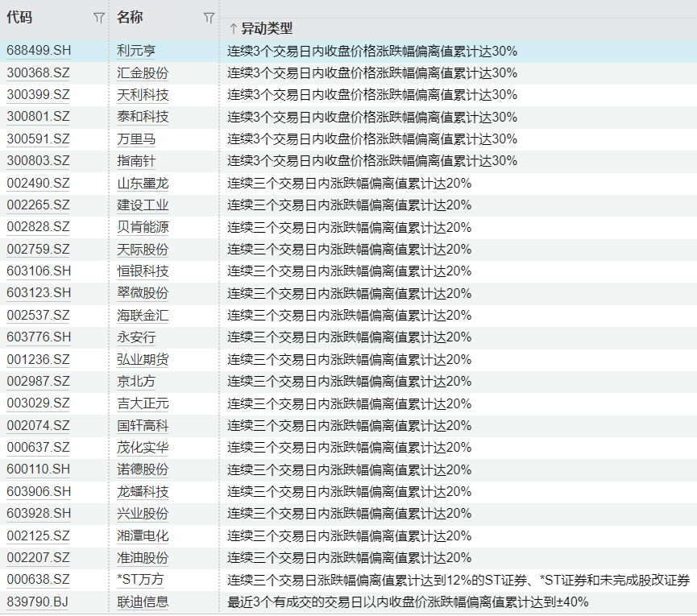This screenshot has width=697, height=616.
Task: Open stock code 001236.SZ
Action: (x=38, y=359)
